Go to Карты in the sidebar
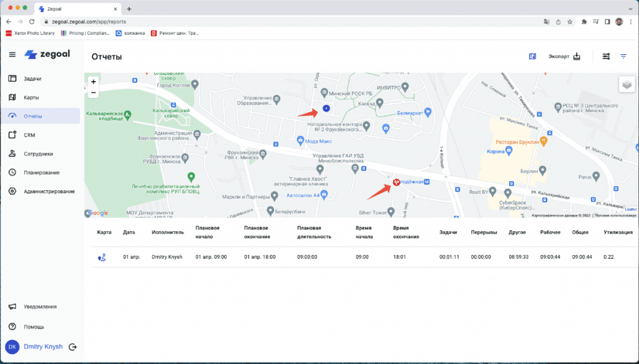The image size is (639, 364). (x=31, y=97)
